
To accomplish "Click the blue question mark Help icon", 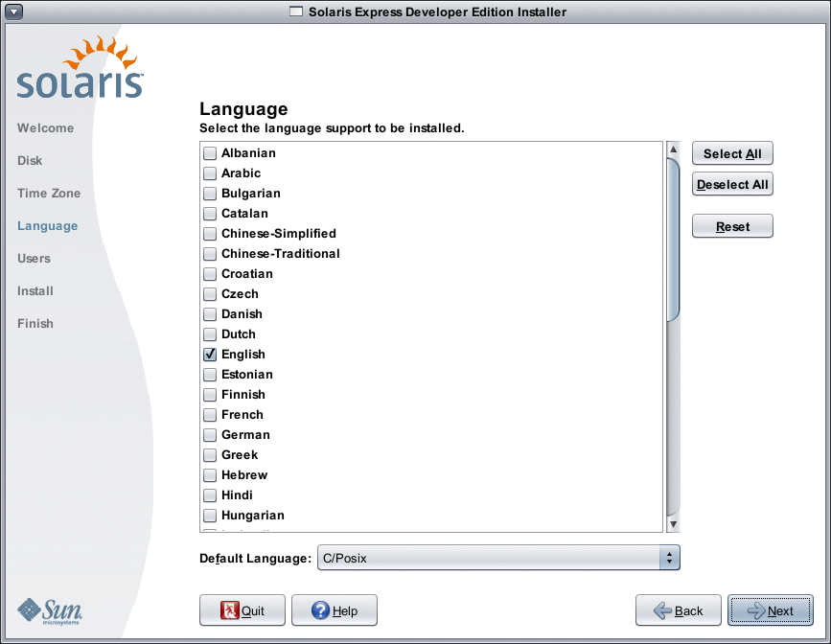I will [319, 610].
